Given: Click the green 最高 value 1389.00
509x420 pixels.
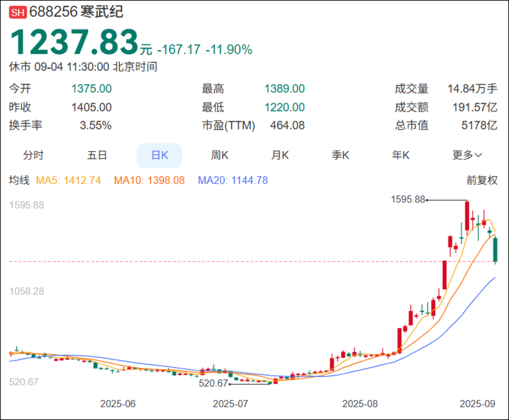Looking at the screenshot, I should (285, 89).
